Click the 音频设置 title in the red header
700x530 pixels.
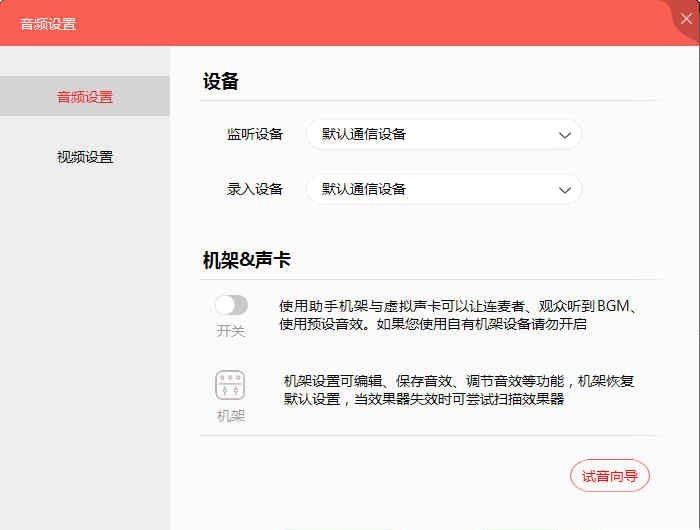pos(48,24)
